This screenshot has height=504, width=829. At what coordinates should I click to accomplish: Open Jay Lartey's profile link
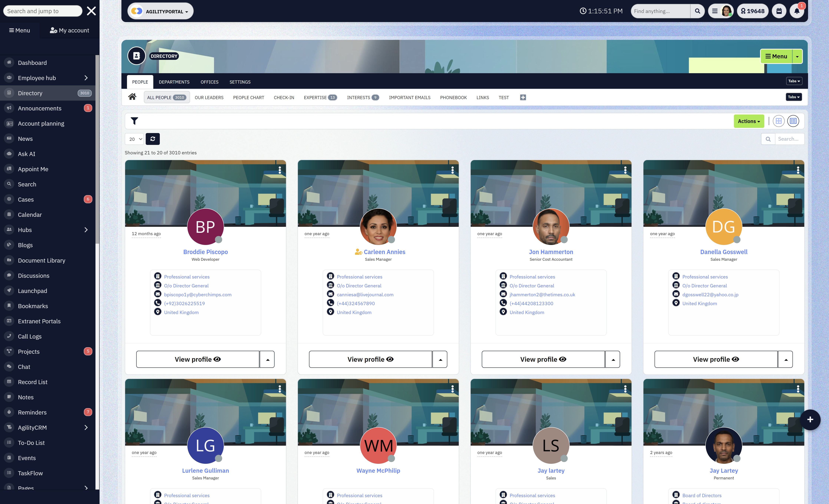click(723, 470)
